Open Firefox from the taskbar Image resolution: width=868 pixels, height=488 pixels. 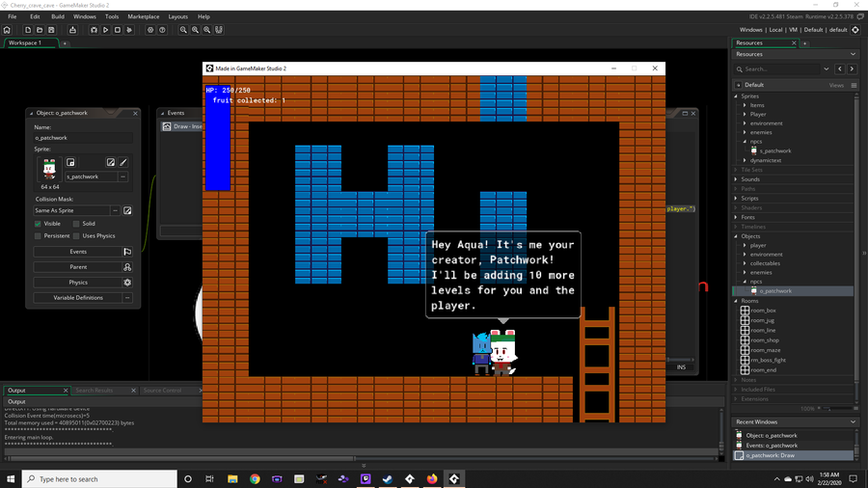pos(432,479)
